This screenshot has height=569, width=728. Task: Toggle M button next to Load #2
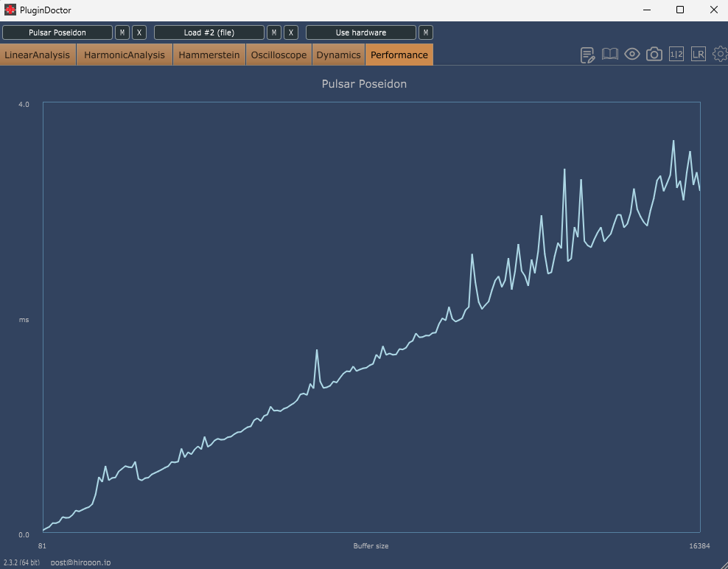(x=274, y=32)
